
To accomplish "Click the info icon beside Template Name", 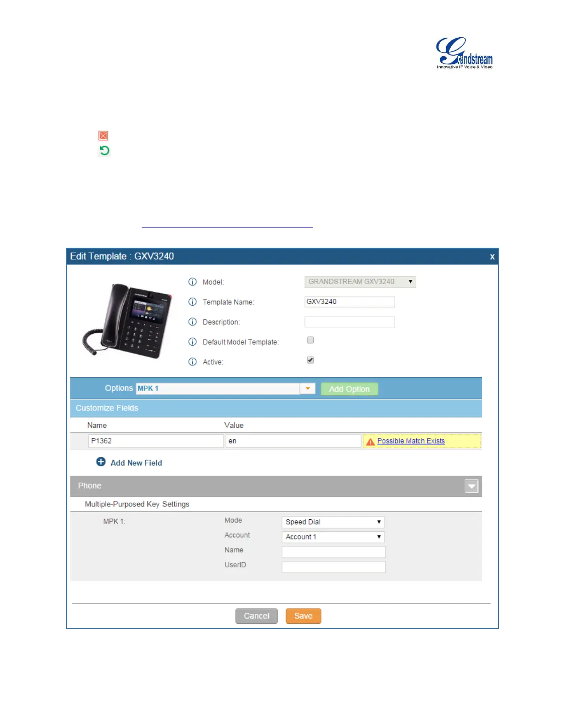I will [x=193, y=302].
